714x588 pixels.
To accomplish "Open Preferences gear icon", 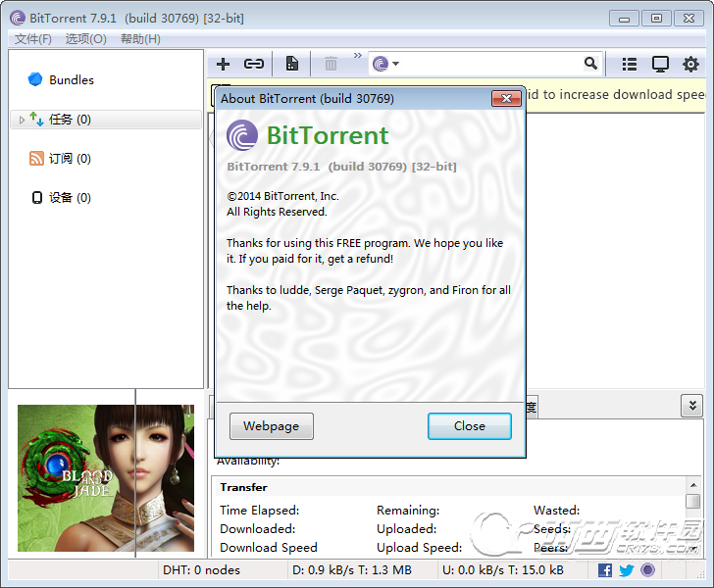I will [x=690, y=64].
